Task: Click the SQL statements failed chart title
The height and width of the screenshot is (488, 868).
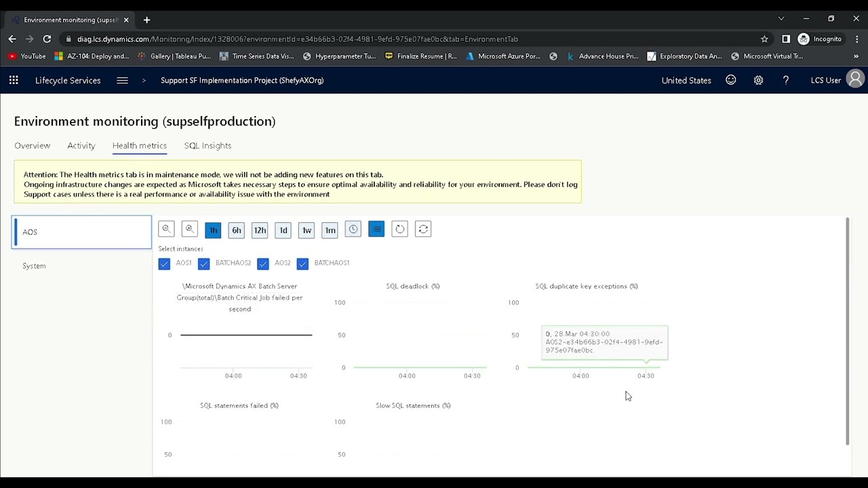Action: (239, 405)
